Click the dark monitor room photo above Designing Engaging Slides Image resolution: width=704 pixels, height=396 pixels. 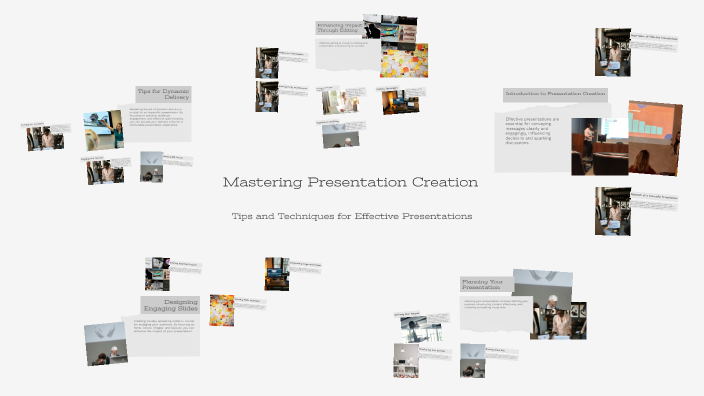coord(277,274)
